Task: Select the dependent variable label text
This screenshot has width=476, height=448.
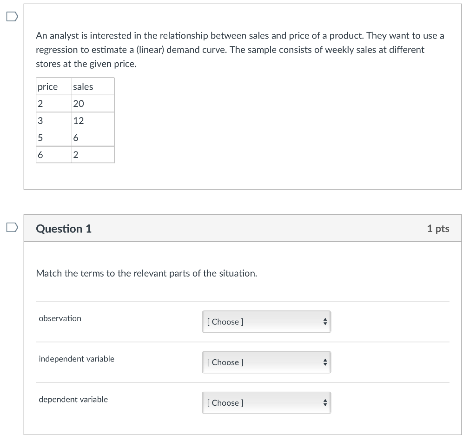Action: pyautogui.click(x=73, y=399)
